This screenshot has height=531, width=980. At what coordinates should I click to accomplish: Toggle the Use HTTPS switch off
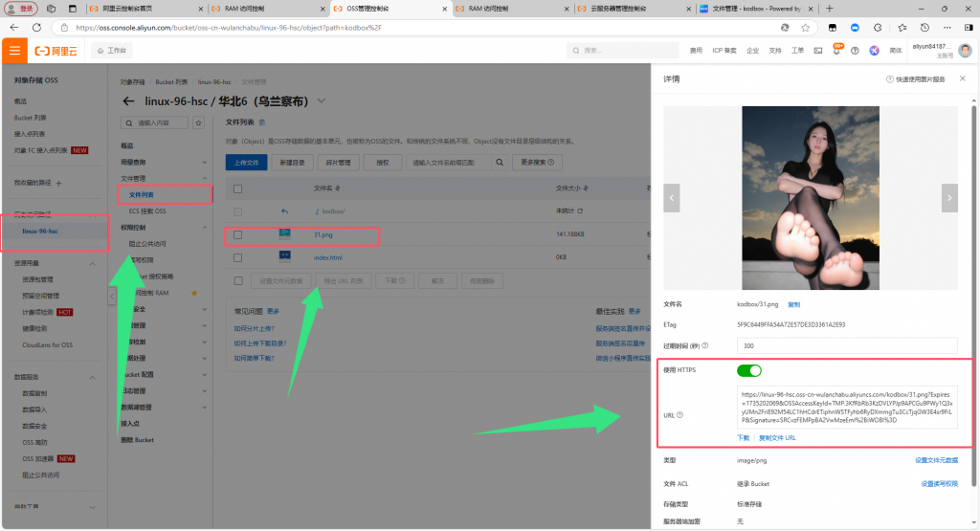748,370
